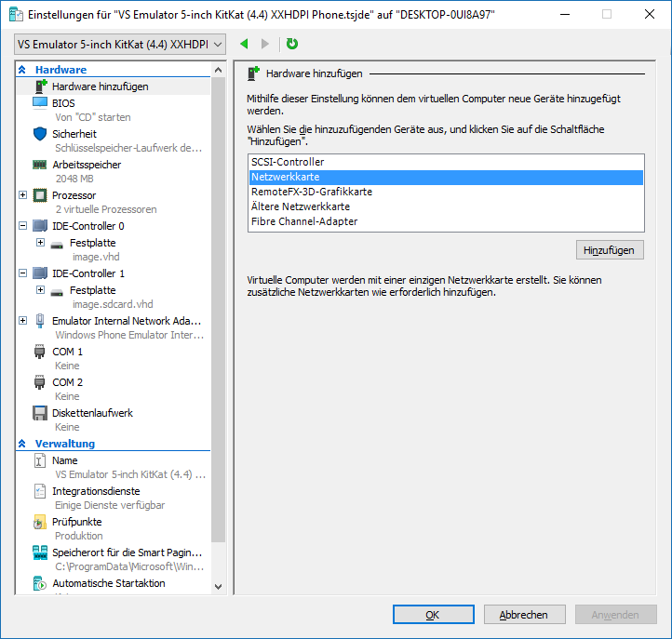Select Integrationsdienste in the Verwaltung section

point(96,491)
